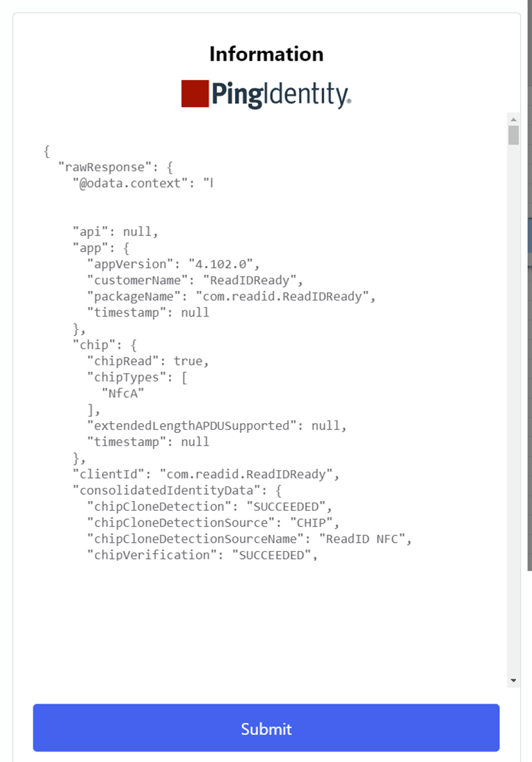The width and height of the screenshot is (532, 762).
Task: Click the red square in Ping logo
Action: (x=195, y=93)
